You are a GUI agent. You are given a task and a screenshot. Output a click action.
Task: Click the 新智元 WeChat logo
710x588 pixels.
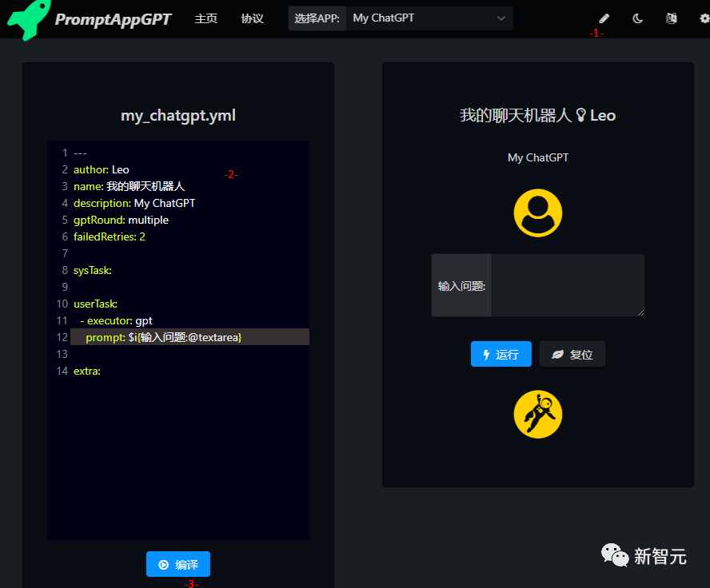pos(644,554)
